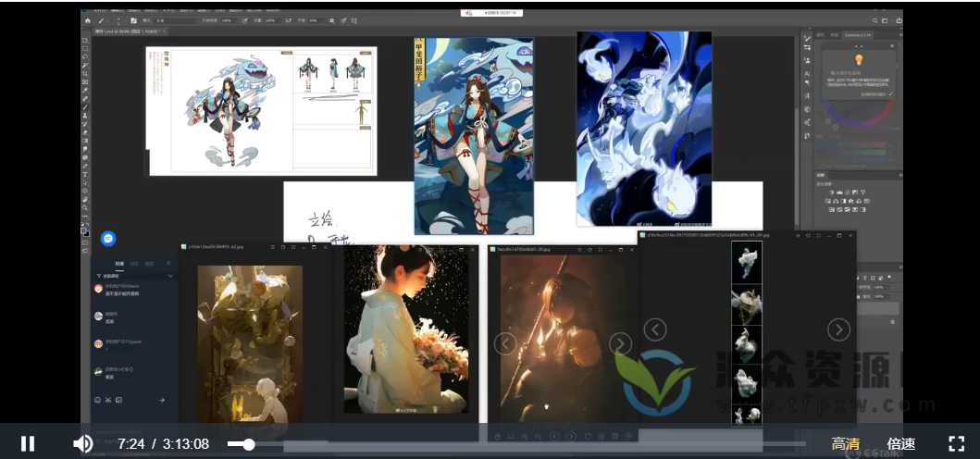980x459 pixels.
Task: Open emoji picker in chat panel
Action: pos(97,400)
